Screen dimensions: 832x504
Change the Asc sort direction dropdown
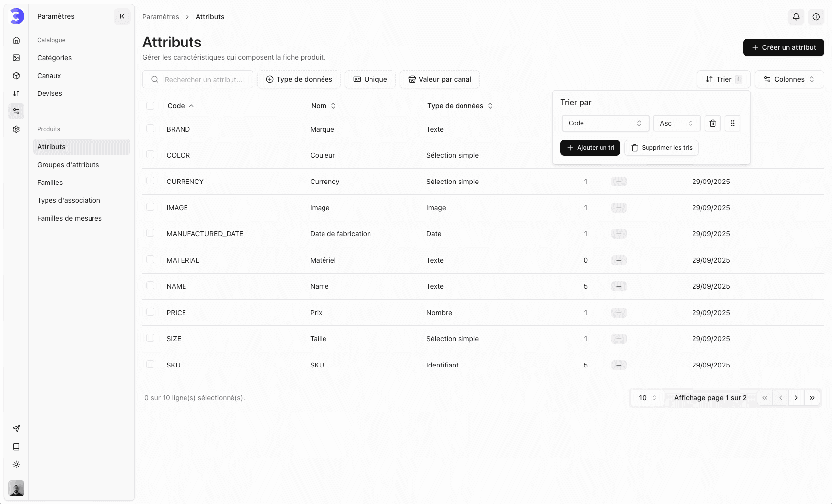coord(676,123)
